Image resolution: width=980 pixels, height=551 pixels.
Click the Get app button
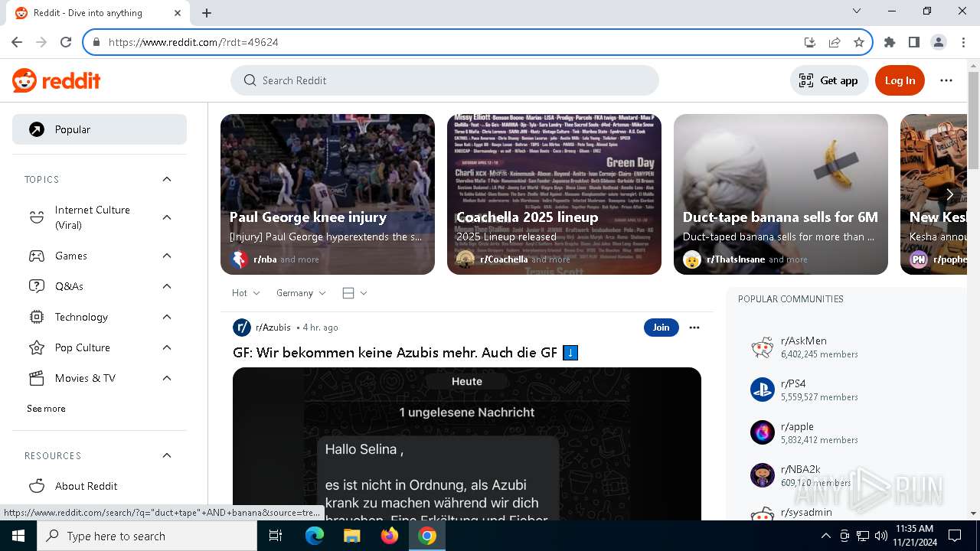[829, 80]
